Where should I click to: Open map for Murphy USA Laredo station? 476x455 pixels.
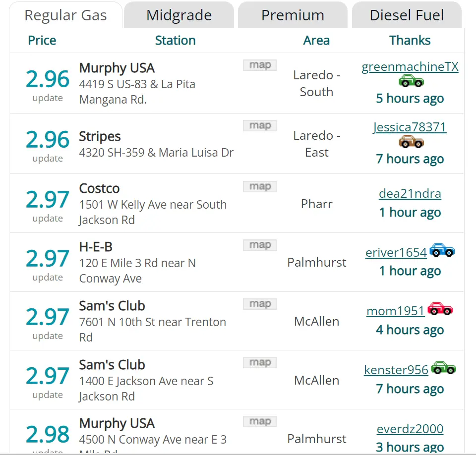pos(259,65)
